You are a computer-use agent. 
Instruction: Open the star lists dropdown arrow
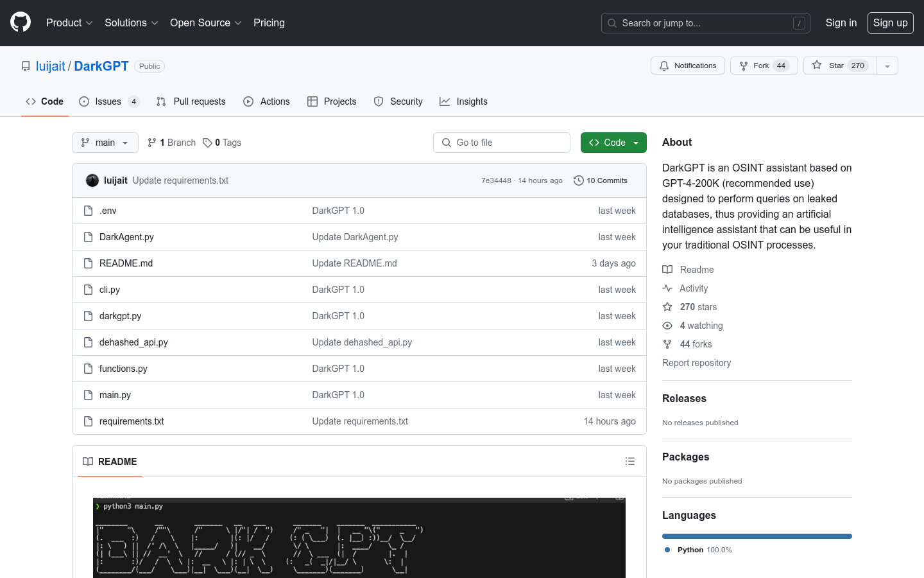(x=887, y=66)
